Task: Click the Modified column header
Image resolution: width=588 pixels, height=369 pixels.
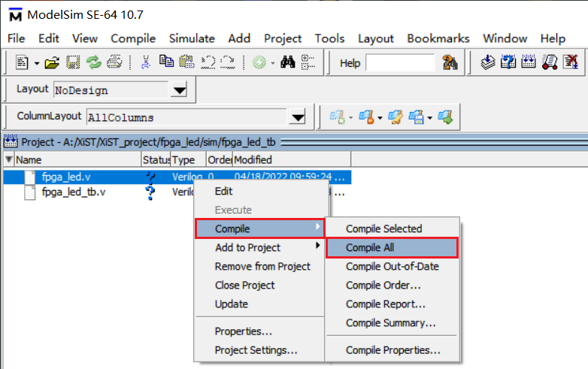Action: [x=291, y=159]
